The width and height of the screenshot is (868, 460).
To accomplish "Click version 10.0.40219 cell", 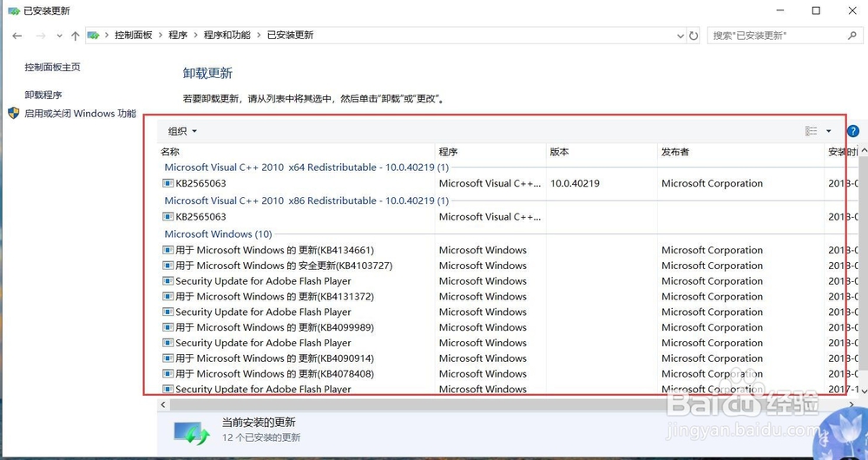I will click(x=575, y=183).
